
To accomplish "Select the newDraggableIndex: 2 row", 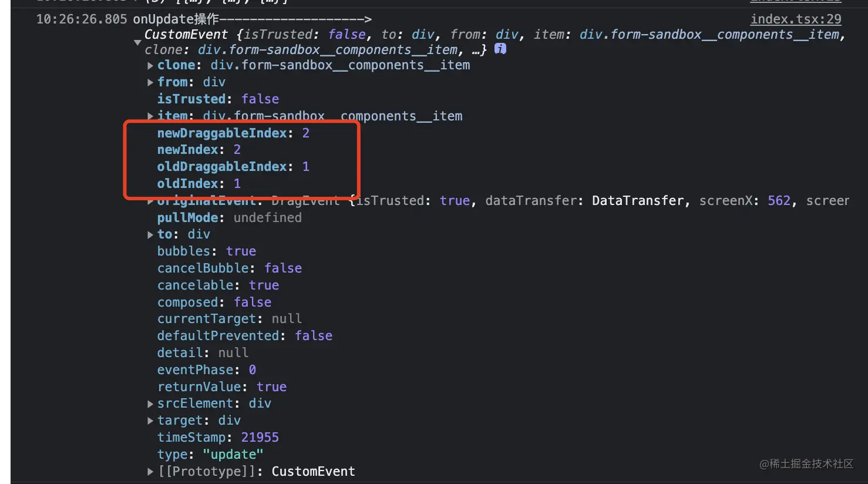I will [x=233, y=133].
